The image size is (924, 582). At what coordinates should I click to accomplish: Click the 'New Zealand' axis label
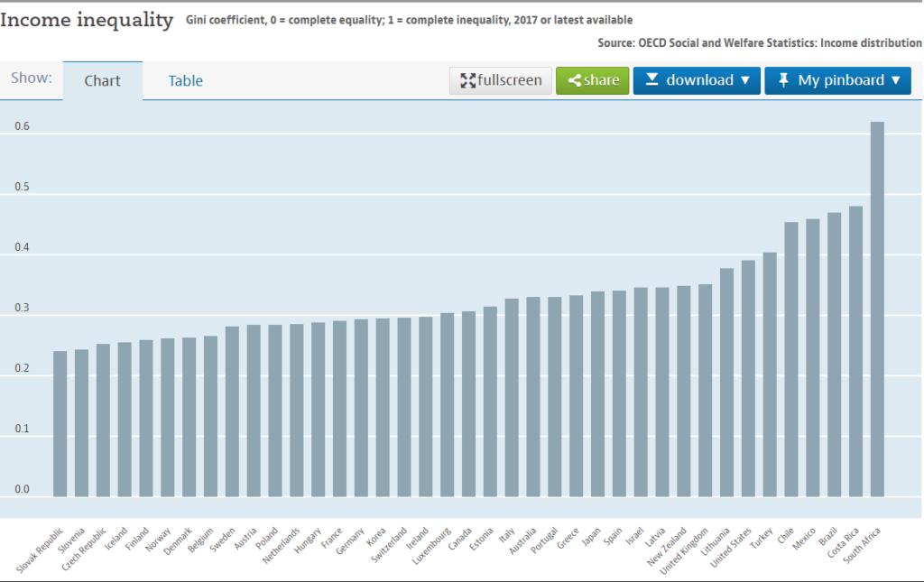[x=667, y=547]
